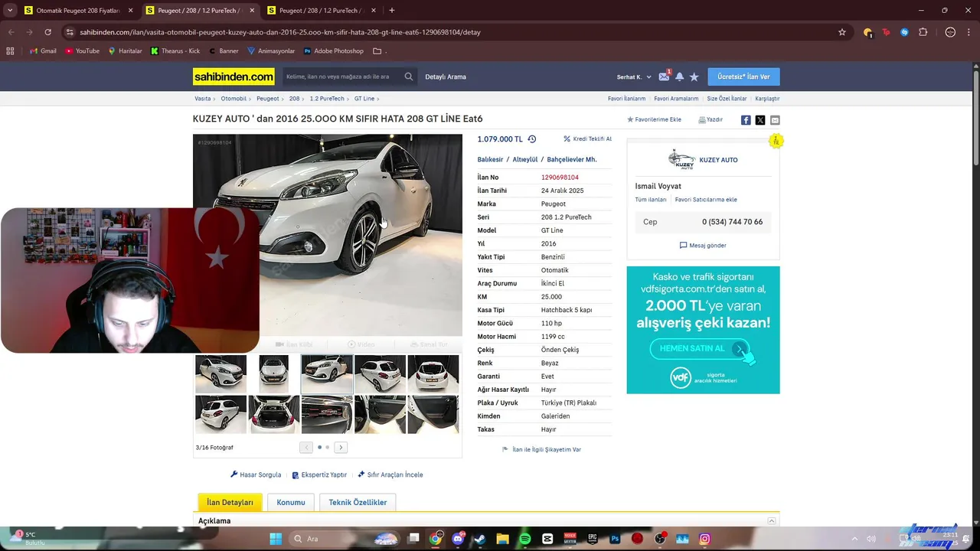The width and height of the screenshot is (980, 551).
Task: Select the İlan Detayları tab
Action: [x=230, y=503]
